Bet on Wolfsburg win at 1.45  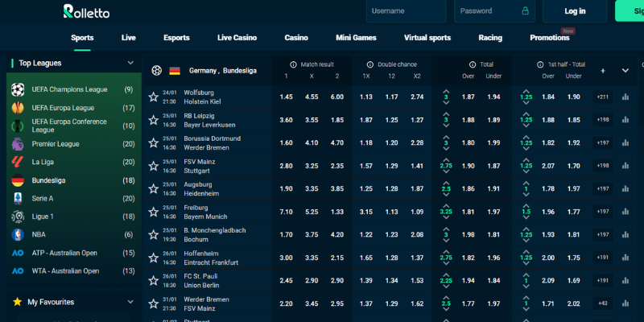(x=287, y=97)
